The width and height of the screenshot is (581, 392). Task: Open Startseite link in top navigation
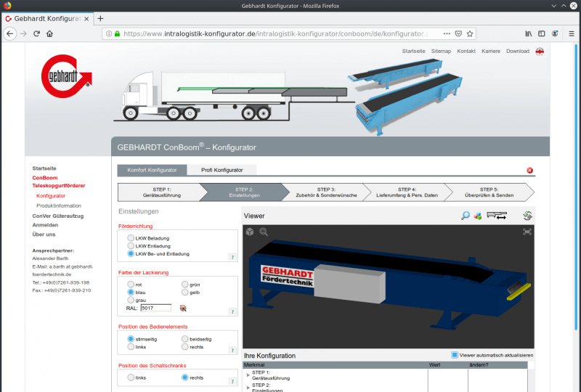[x=413, y=51]
